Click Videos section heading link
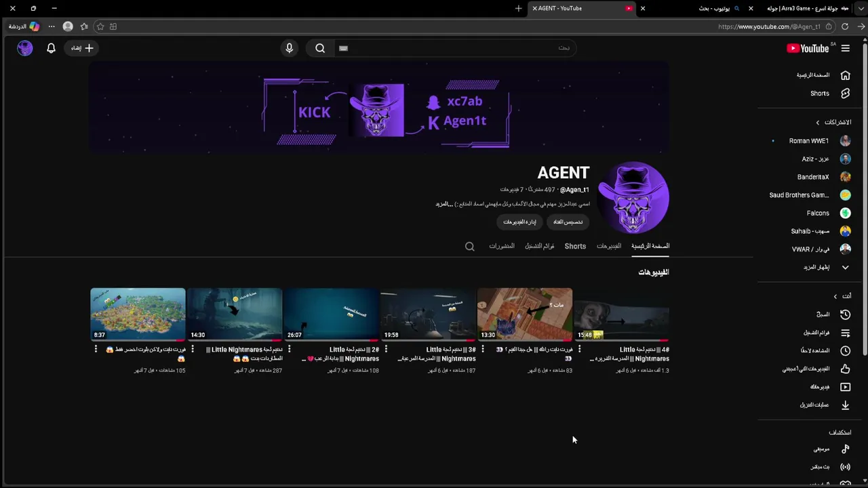 654,272
